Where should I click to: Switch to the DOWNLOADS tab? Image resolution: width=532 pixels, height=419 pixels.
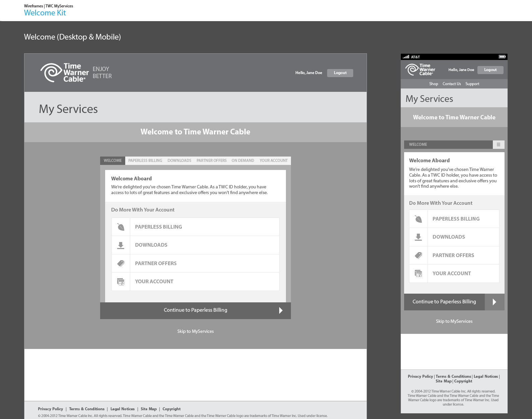[x=179, y=161]
